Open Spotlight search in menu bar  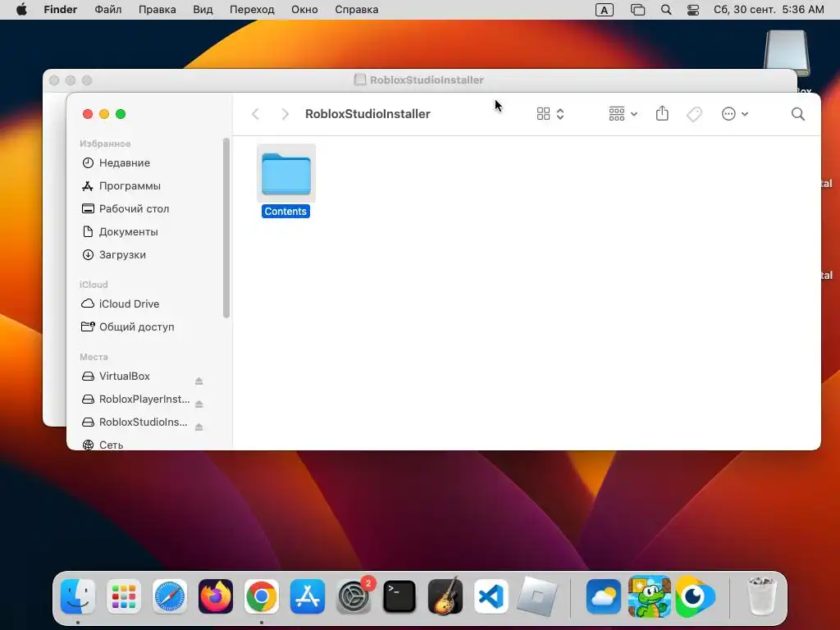(666, 10)
